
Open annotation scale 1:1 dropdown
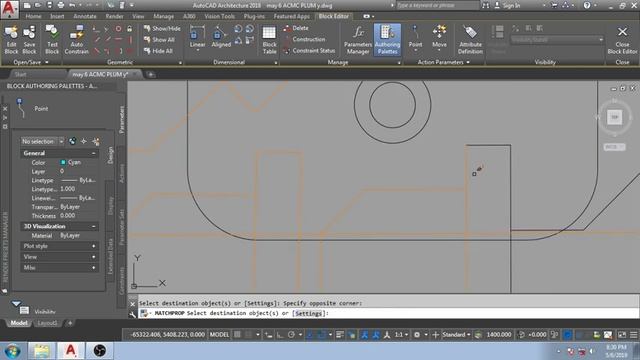click(402, 334)
